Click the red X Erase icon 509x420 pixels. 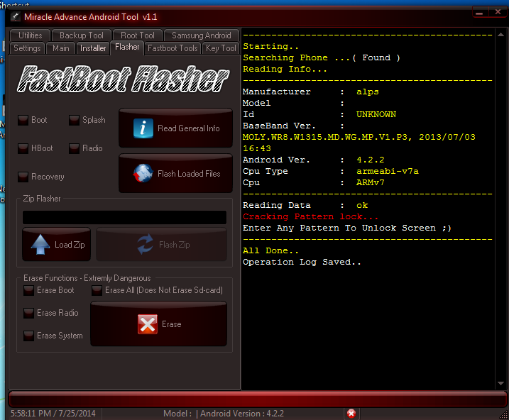(148, 324)
